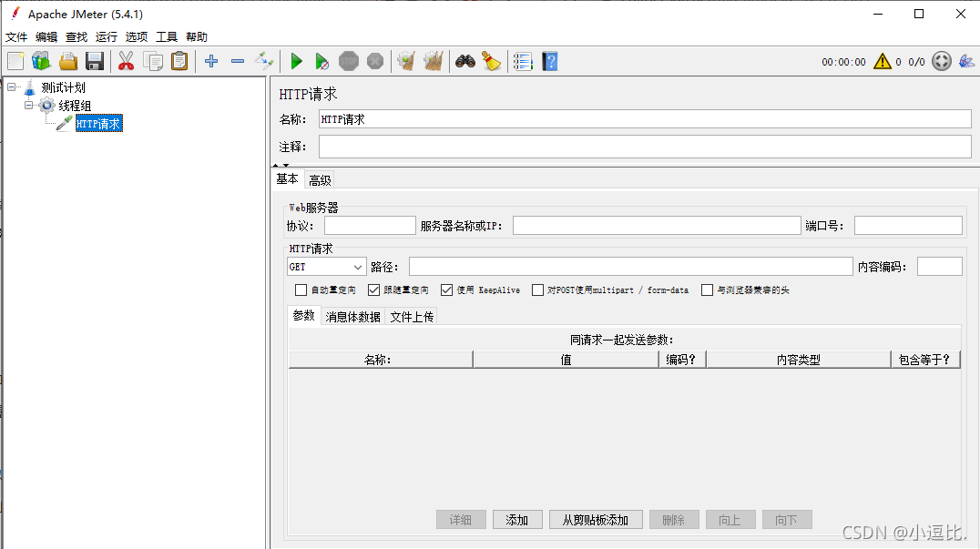
Task: Uncheck the 跟随重定向 checkbox
Action: point(373,290)
